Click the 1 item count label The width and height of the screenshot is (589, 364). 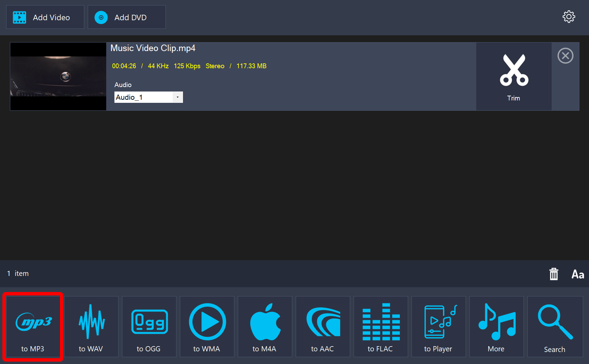point(18,274)
